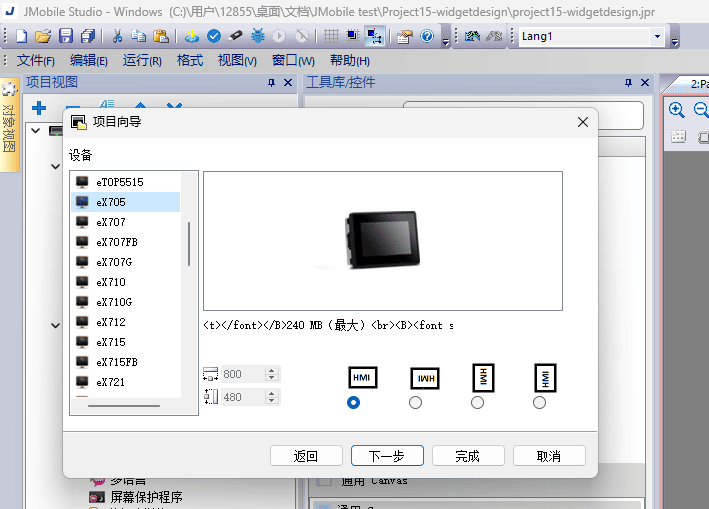Click the blue plus icon in 项目视图
709x509 pixels.
pos(39,108)
